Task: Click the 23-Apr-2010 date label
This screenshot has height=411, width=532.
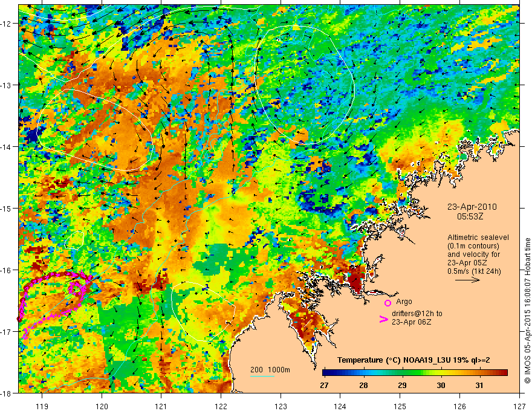Action: point(472,207)
